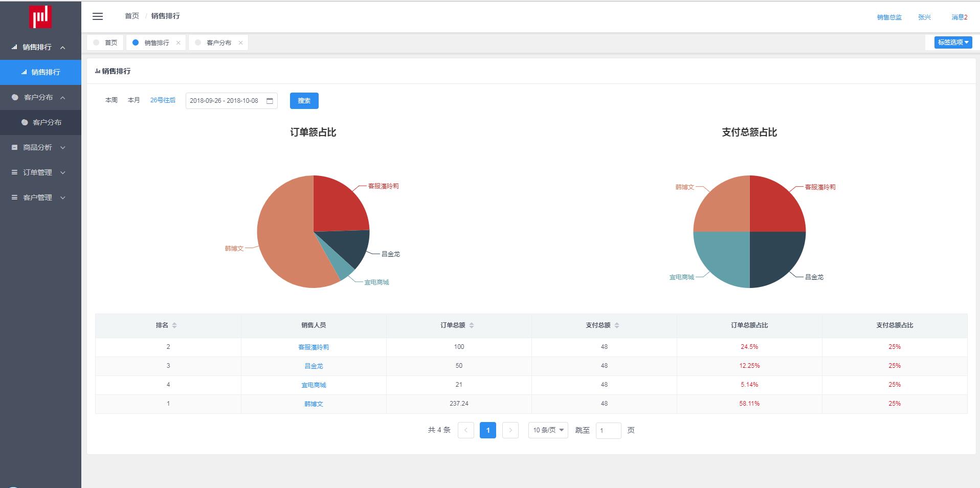Viewport: 980px width, 488px height.
Task: Open the 10条/页 page size dropdown
Action: pos(548,430)
